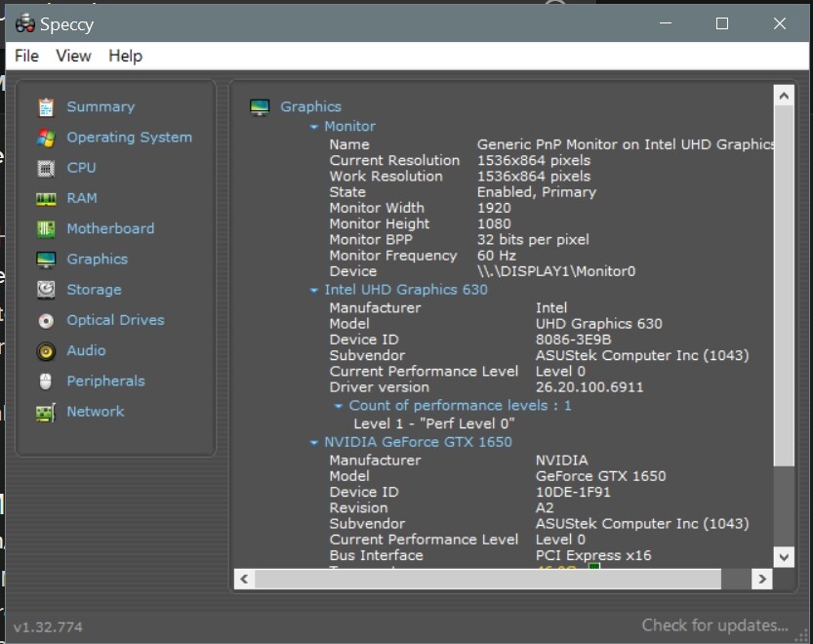This screenshot has height=644, width=813.
Task: Click the Optical Drives disc icon
Action: point(46,321)
